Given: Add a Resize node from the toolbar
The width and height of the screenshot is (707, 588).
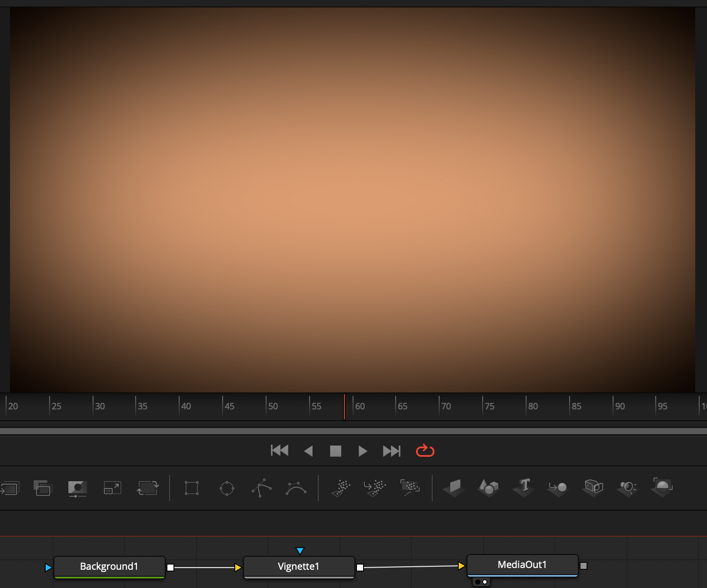Looking at the screenshot, I should pyautogui.click(x=113, y=488).
